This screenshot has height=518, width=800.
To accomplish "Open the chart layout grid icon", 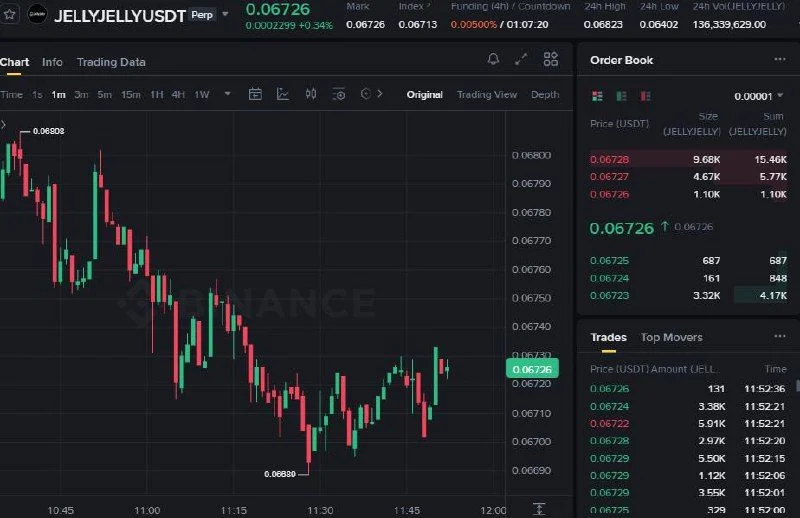I will coord(551,59).
